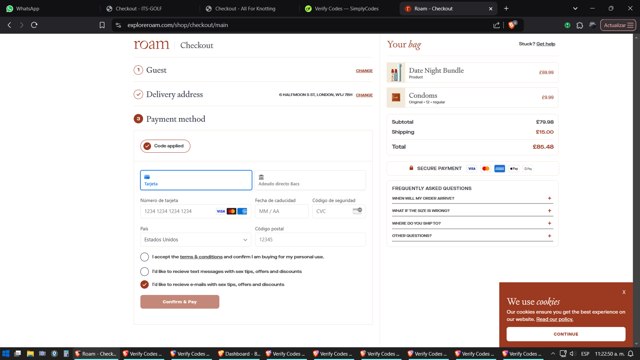Expand When will my order arrive question
This screenshot has height=360, width=640.
coord(472,198)
